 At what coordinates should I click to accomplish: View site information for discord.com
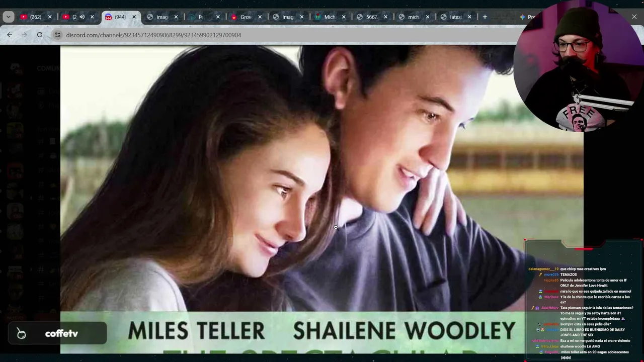[57, 35]
